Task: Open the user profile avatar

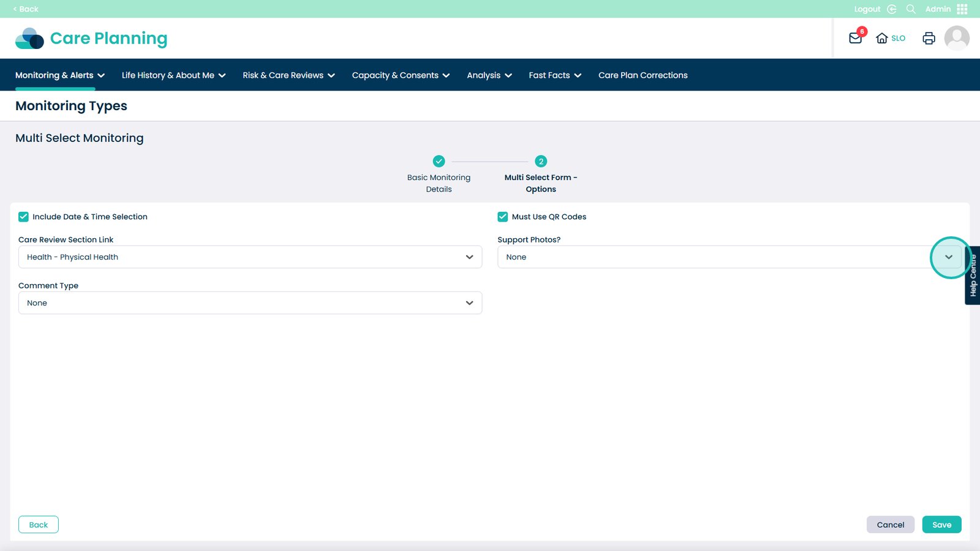Action: click(956, 38)
